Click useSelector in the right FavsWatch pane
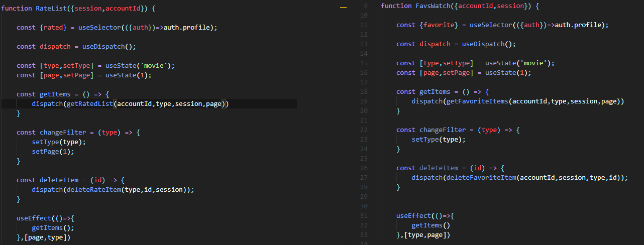 point(490,25)
